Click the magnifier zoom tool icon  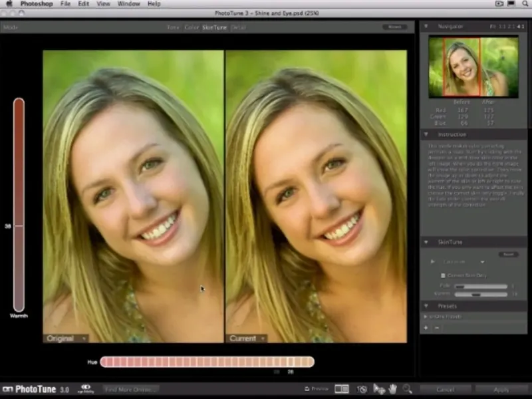[x=407, y=389]
